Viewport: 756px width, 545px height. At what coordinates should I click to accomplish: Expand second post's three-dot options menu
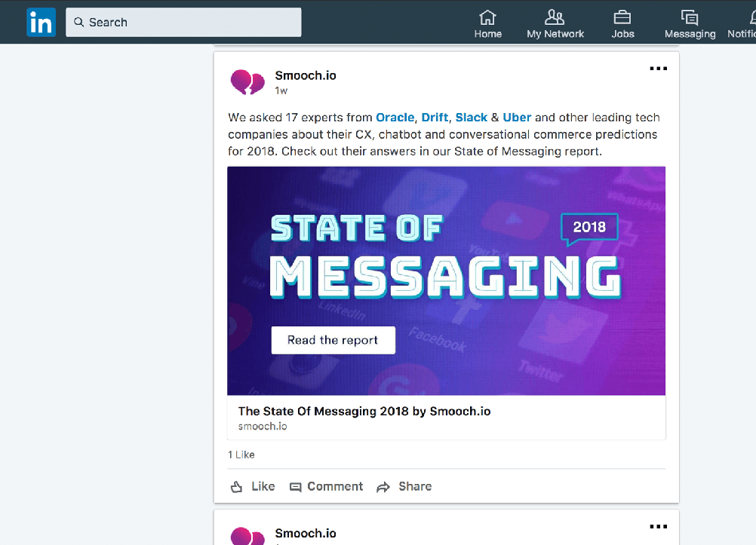point(658,527)
